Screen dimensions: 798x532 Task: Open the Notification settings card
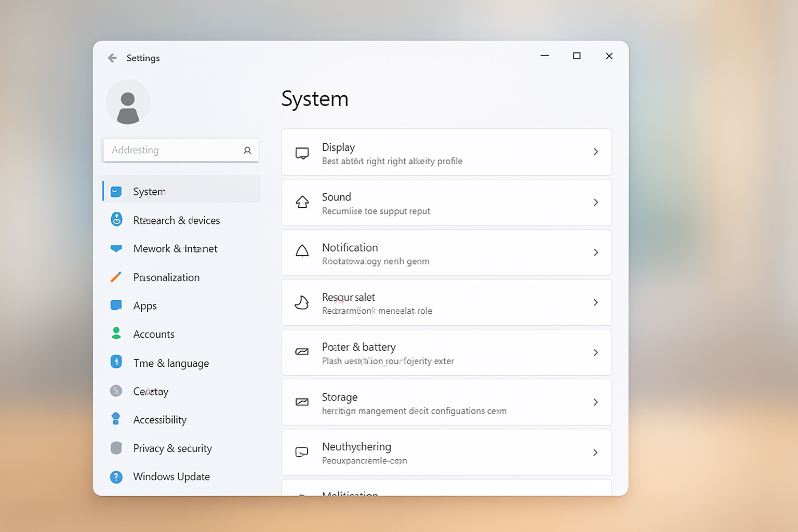(x=447, y=252)
